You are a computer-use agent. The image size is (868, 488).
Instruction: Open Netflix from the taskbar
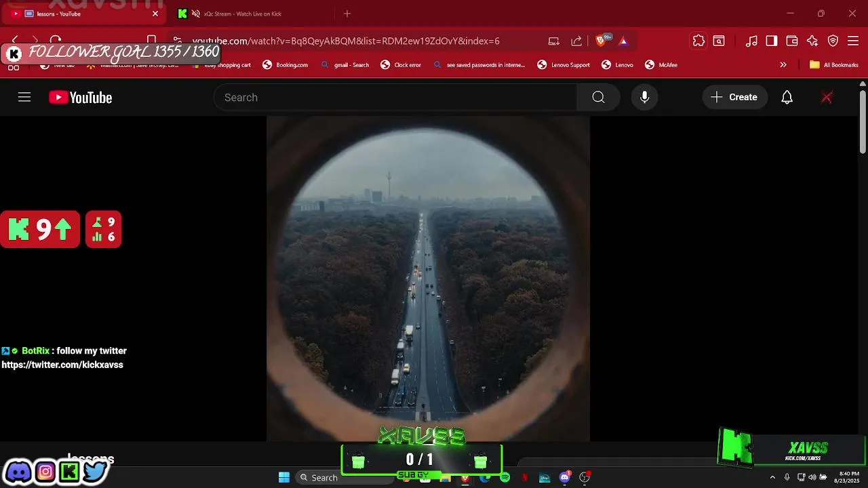525,477
